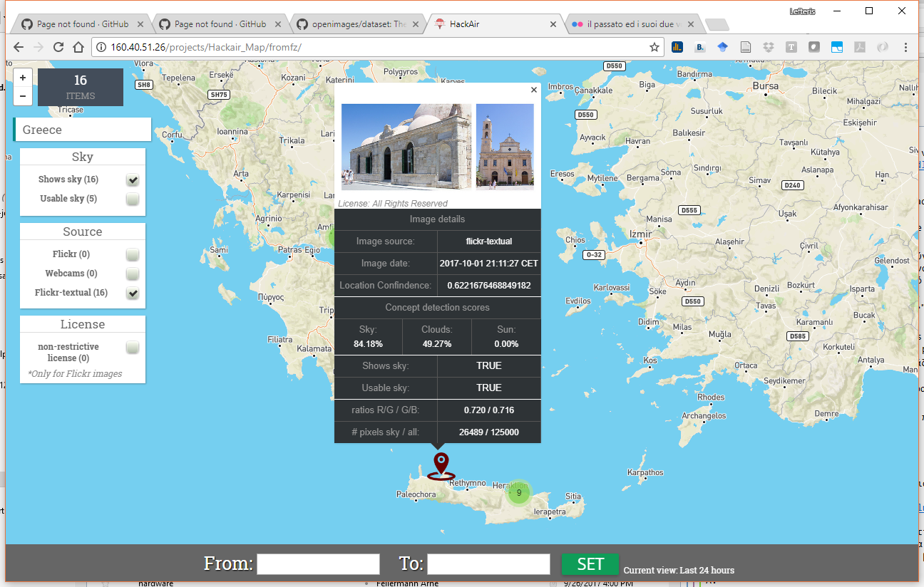Click the pixels value '26489 / 125000'
Image resolution: width=924 pixels, height=587 pixels.
489,432
